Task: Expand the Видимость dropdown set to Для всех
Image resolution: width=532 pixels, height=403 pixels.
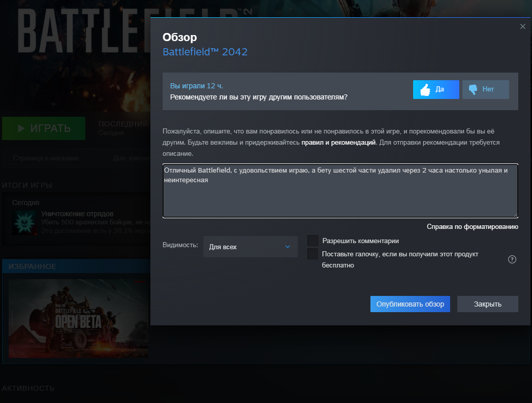Action: [251, 247]
